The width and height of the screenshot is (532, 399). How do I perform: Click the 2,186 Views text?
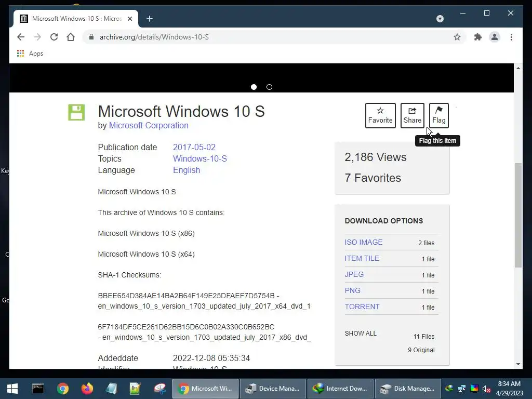[x=376, y=157]
